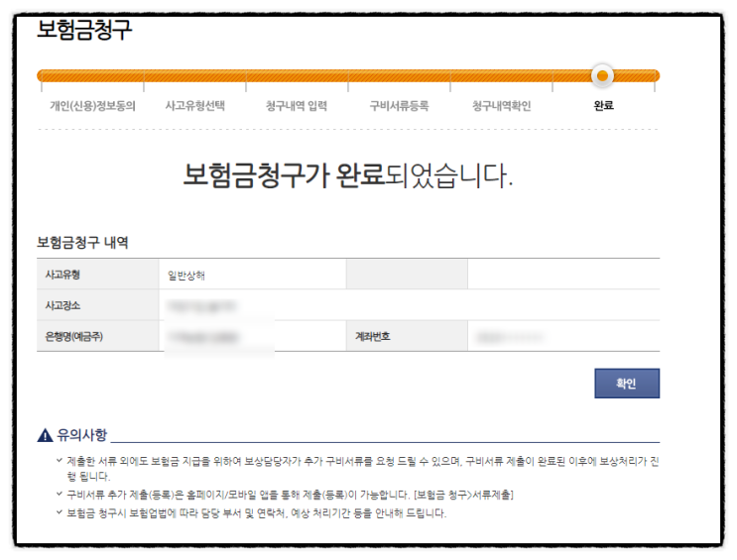Click the notice starting with 제출한 서류 외에도
This screenshot has width=737, height=560.
362,469
